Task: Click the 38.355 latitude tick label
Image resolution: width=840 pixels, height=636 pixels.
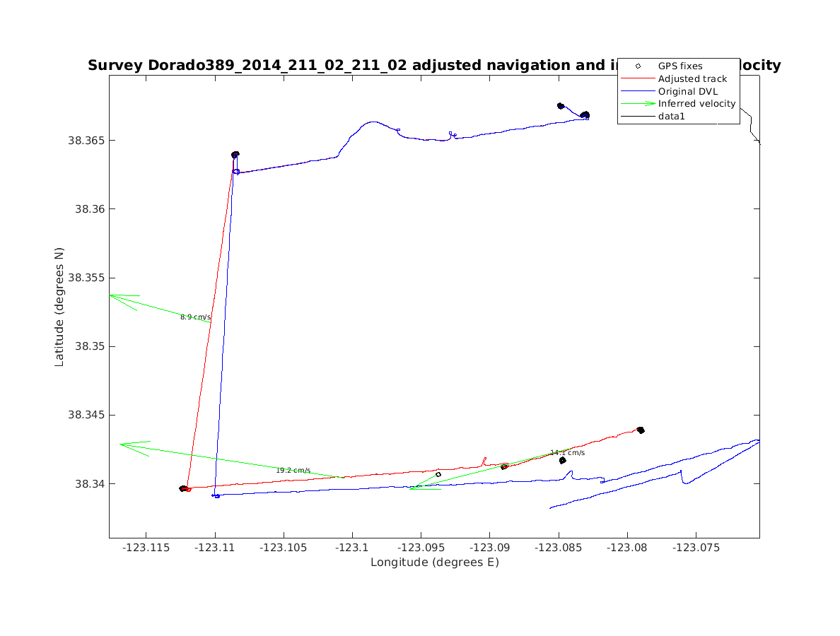Action: coord(84,278)
